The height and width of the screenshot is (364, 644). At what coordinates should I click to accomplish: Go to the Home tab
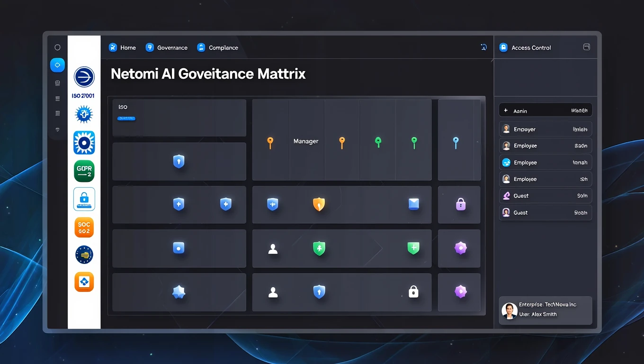[x=123, y=47]
